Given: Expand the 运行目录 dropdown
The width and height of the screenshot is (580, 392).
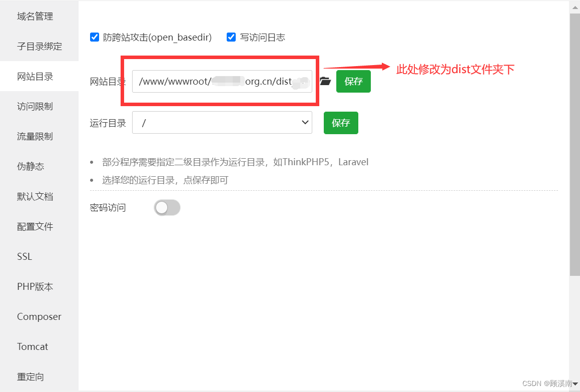Looking at the screenshot, I should pos(222,123).
